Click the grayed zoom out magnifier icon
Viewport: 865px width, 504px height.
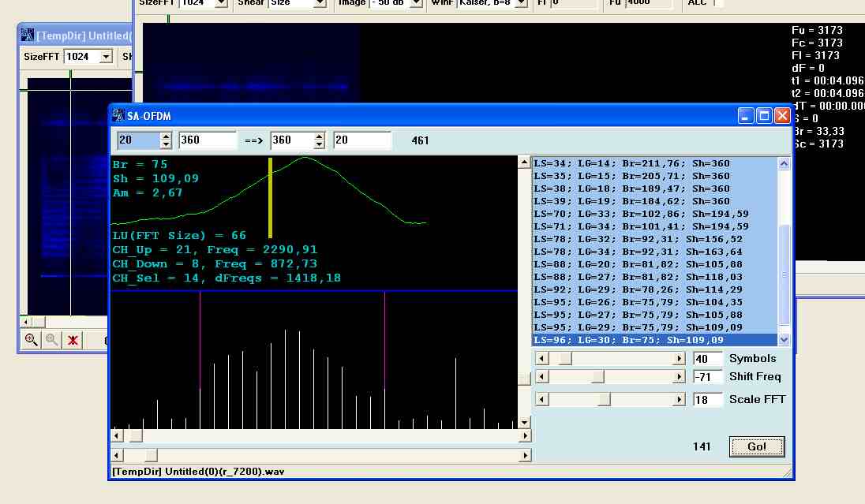(x=51, y=340)
